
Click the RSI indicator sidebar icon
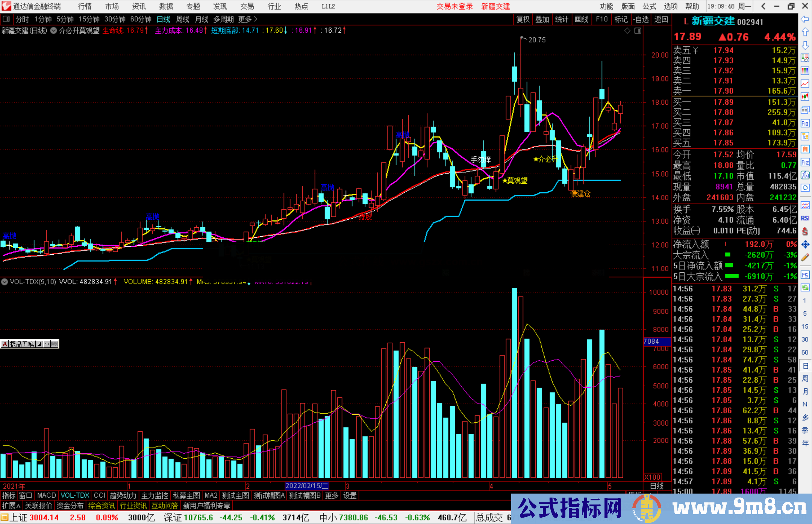(x=805, y=218)
